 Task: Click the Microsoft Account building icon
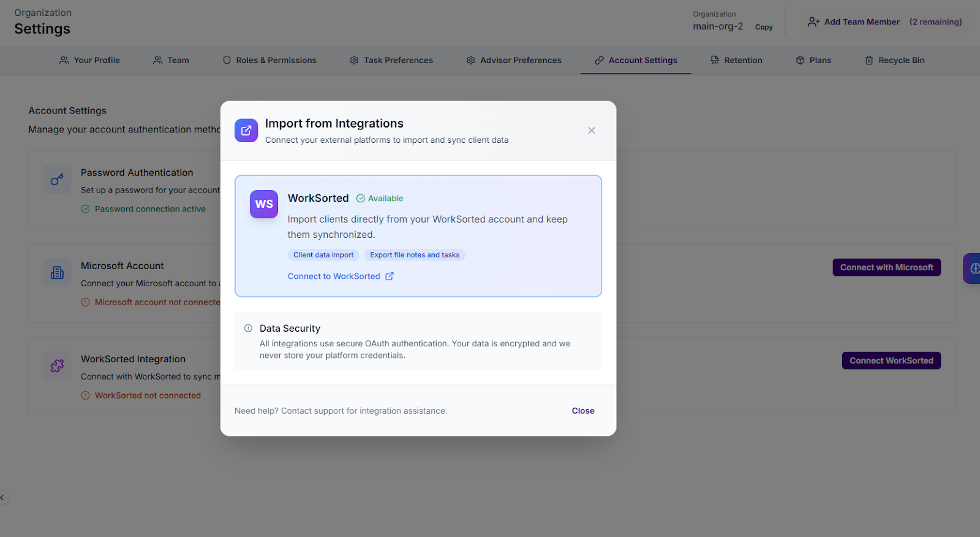click(57, 273)
